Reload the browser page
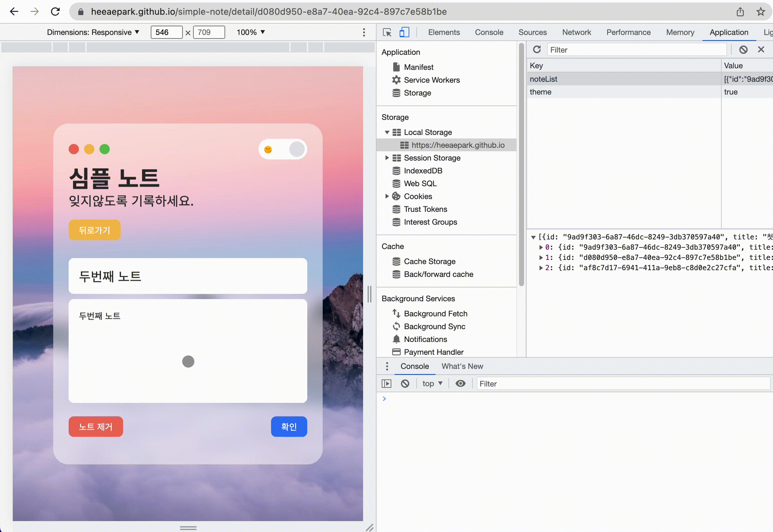This screenshot has height=532, width=773. coord(55,12)
